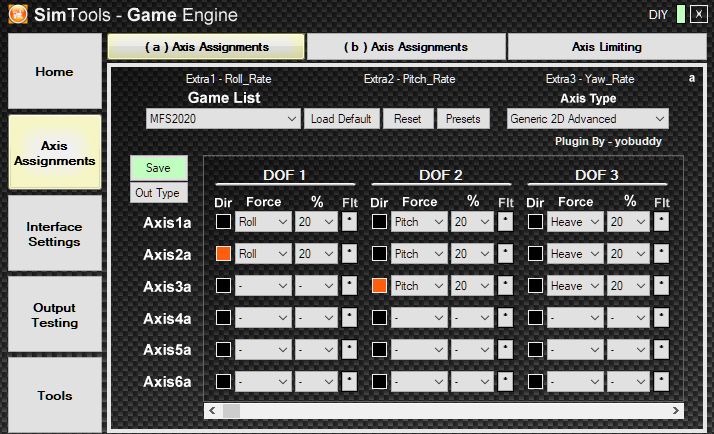Click the left arrow of the horizontal scrollbar
This screenshot has height=434, width=714.
(212, 411)
